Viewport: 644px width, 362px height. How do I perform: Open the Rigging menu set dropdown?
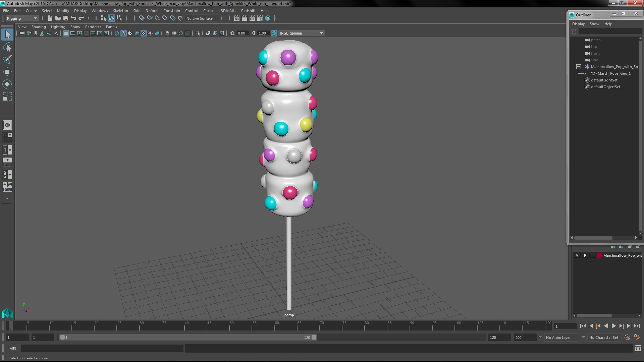[22, 18]
